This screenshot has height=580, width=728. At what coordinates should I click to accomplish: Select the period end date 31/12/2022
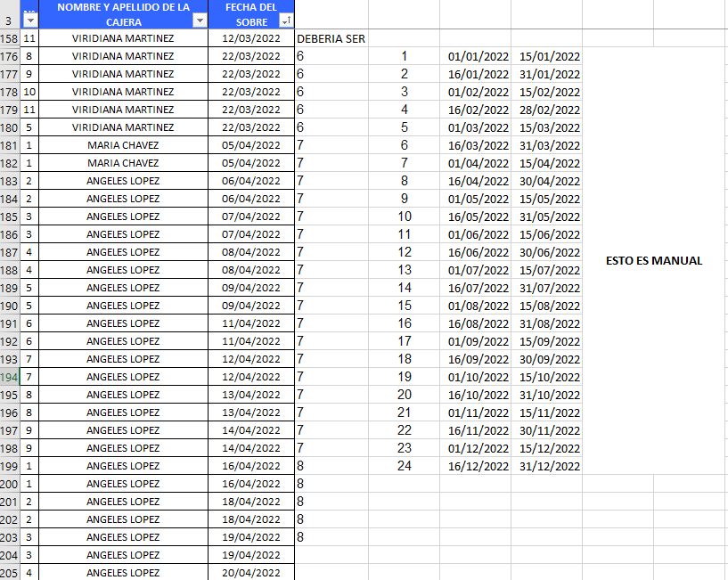pyautogui.click(x=547, y=466)
